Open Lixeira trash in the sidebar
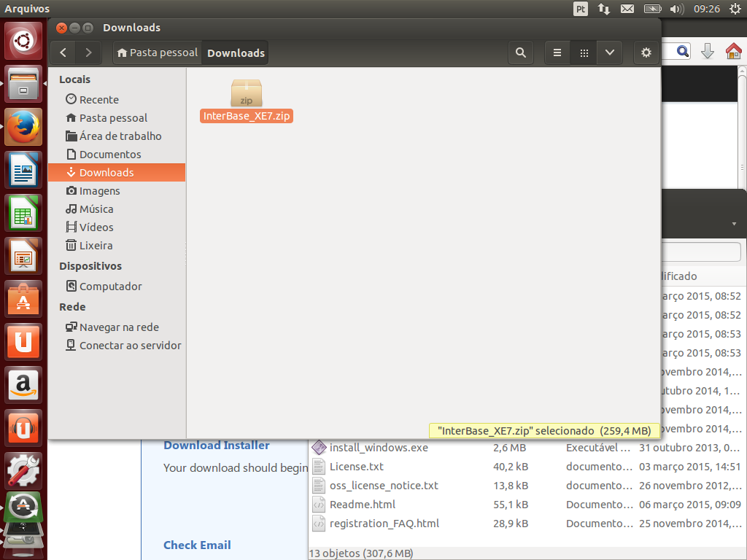The width and height of the screenshot is (747, 560). pyautogui.click(x=96, y=246)
